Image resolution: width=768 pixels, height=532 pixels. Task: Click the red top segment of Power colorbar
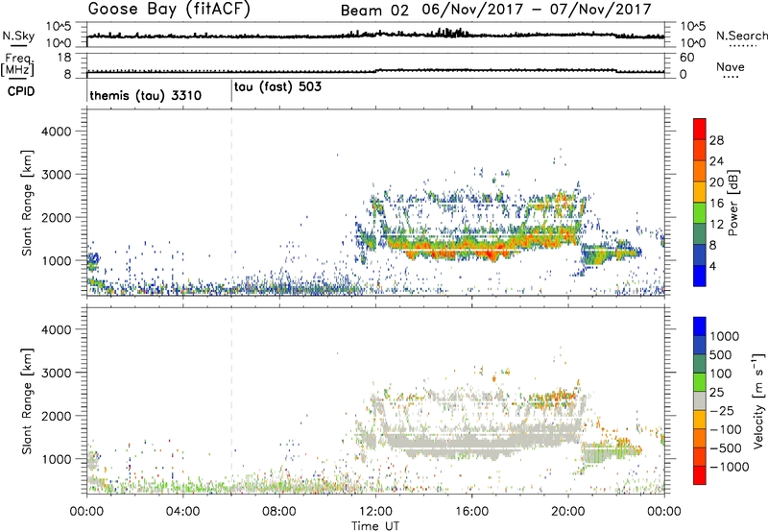point(700,129)
